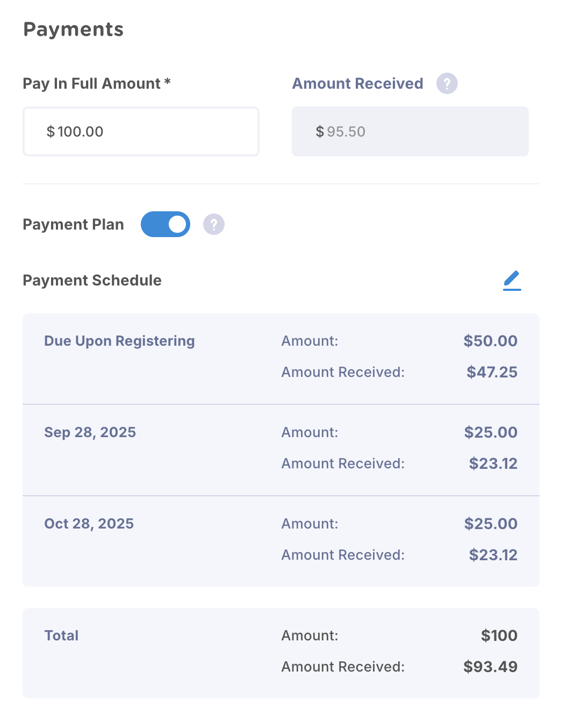Click the Payments heading
The height and width of the screenshot is (728, 575).
[x=74, y=29]
